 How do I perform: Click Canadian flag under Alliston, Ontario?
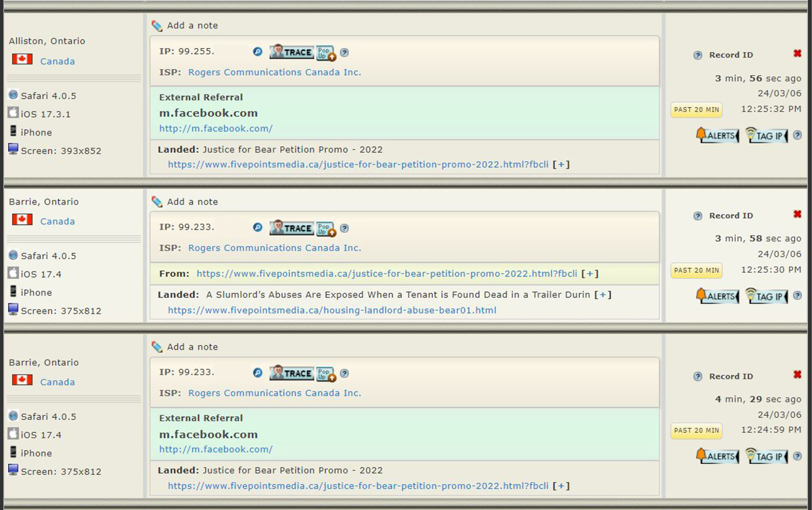coord(22,59)
